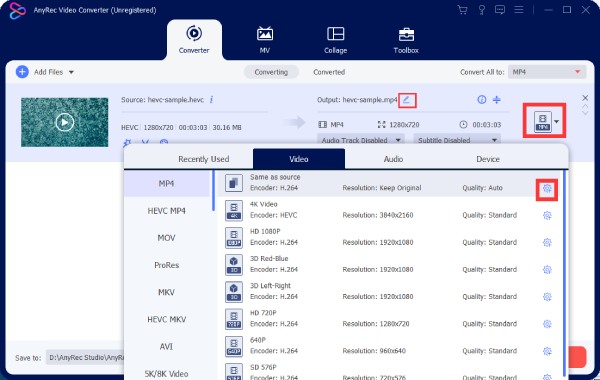The height and width of the screenshot is (380, 600).
Task: Show the Converting list
Action: click(x=271, y=72)
